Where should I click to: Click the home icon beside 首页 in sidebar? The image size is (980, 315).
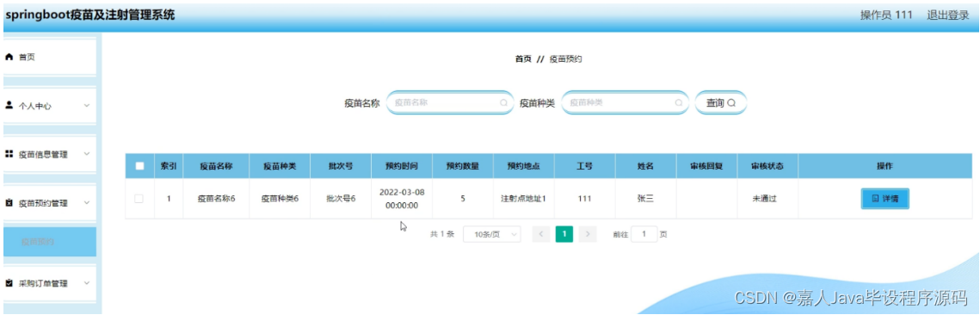(x=9, y=57)
